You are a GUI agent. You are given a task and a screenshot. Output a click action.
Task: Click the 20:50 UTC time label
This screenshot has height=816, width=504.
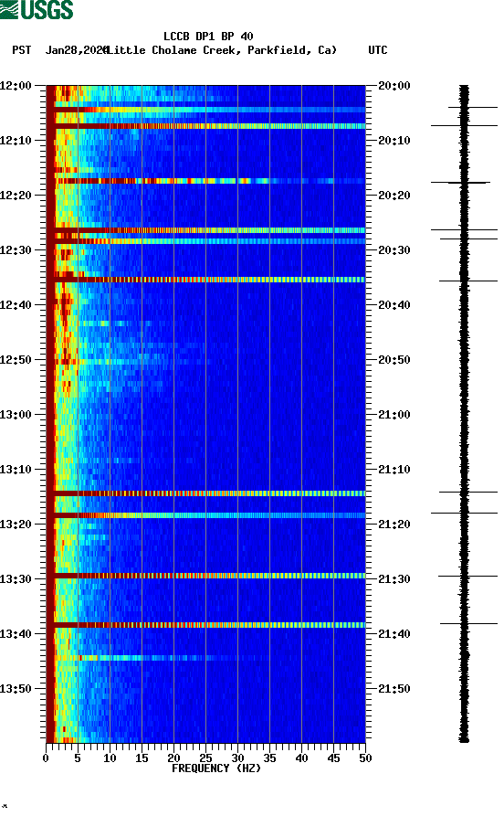(394, 360)
